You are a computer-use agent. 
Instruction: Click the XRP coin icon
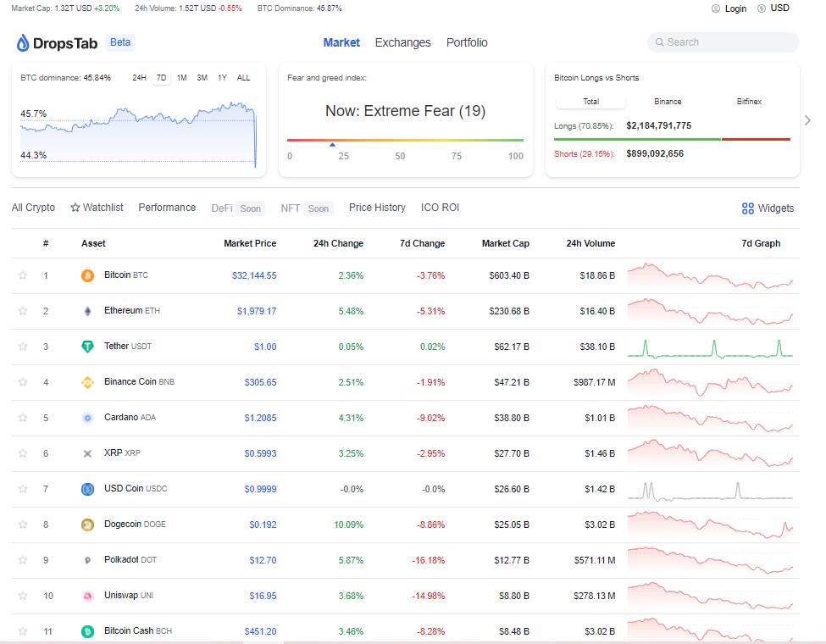(87, 453)
